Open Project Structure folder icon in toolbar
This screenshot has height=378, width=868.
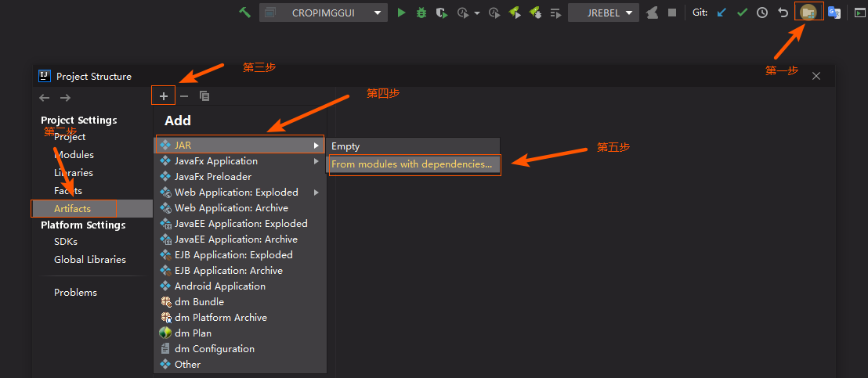808,12
